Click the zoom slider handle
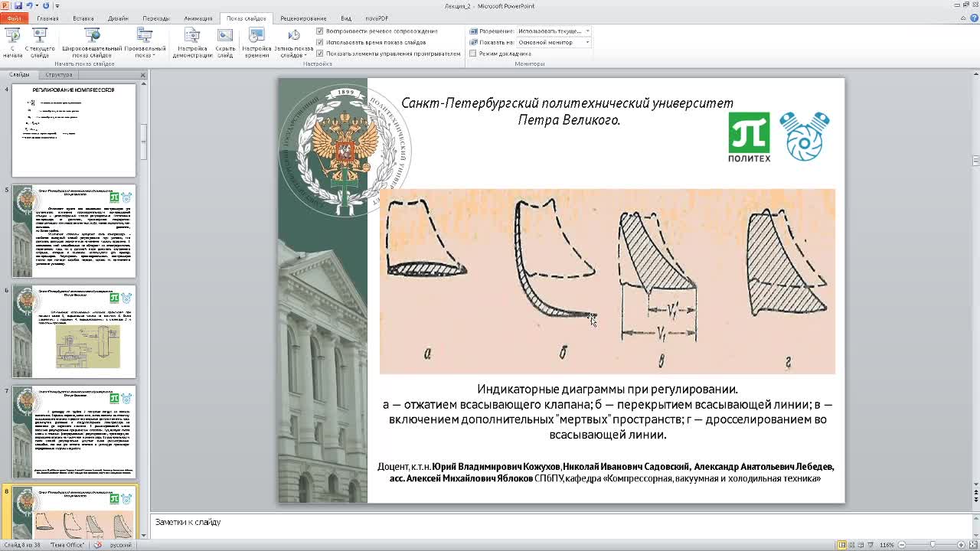The image size is (980, 551). (x=933, y=545)
